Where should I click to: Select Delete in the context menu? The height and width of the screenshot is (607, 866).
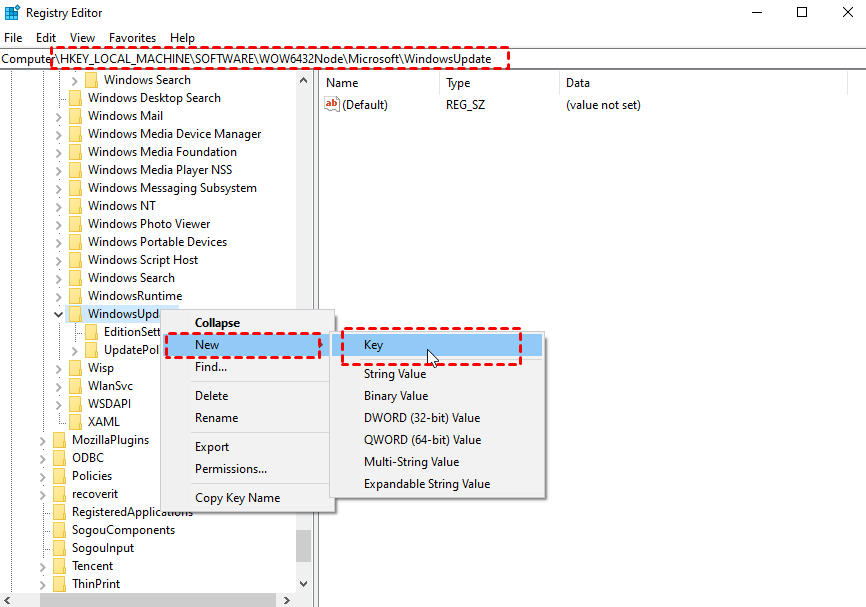pos(247,396)
